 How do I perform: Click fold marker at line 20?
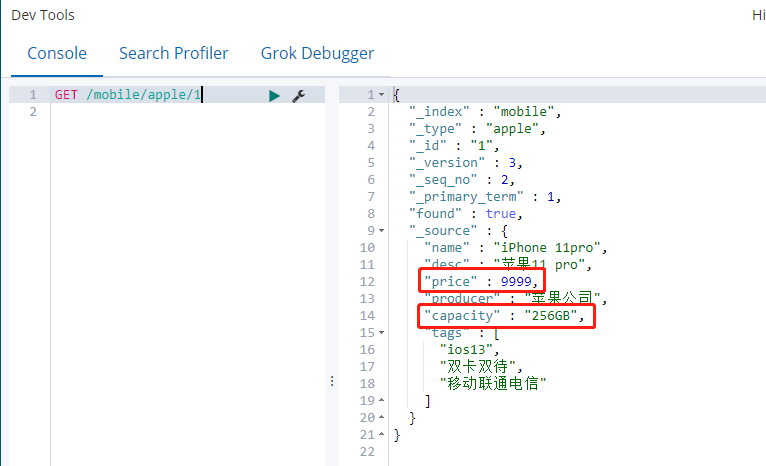(x=382, y=418)
